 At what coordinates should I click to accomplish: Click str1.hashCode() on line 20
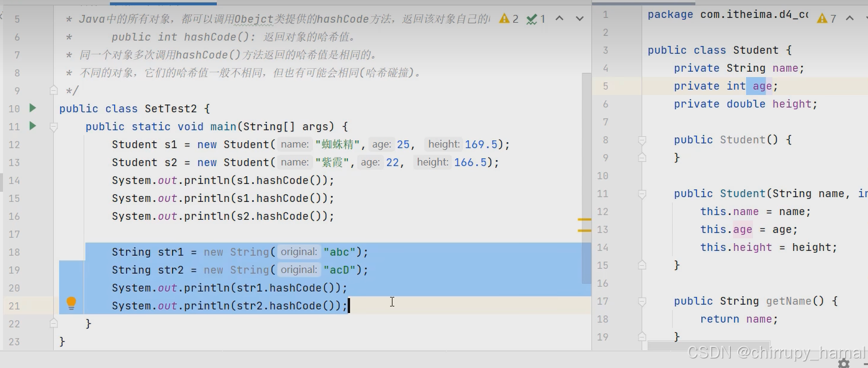[x=289, y=288]
